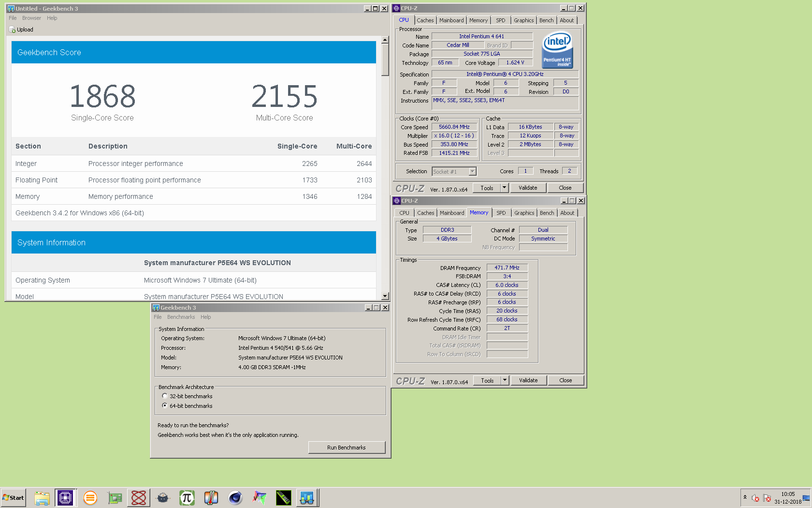This screenshot has width=812, height=508.
Task: Open File menu in Untitled Geekbench window
Action: point(13,18)
